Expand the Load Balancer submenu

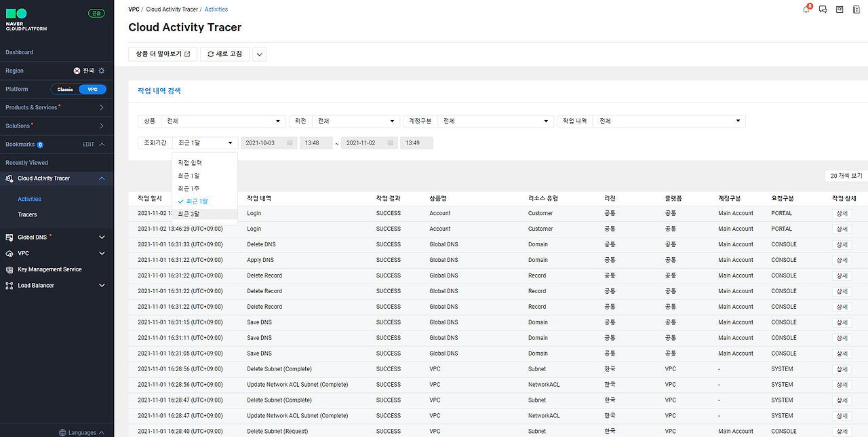(x=102, y=286)
